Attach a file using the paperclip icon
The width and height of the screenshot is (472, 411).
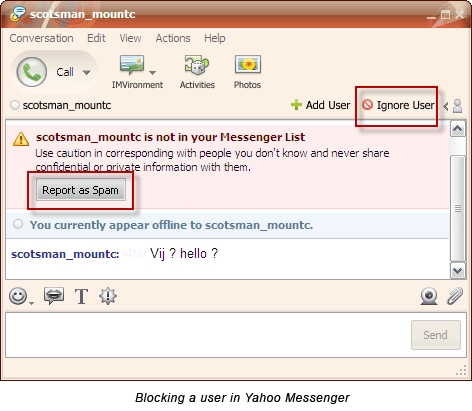pos(455,296)
